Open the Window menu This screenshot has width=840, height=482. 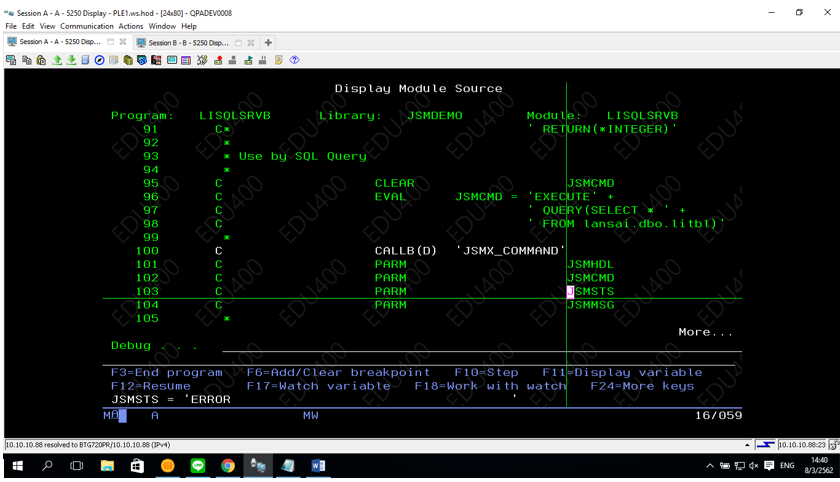(x=162, y=26)
